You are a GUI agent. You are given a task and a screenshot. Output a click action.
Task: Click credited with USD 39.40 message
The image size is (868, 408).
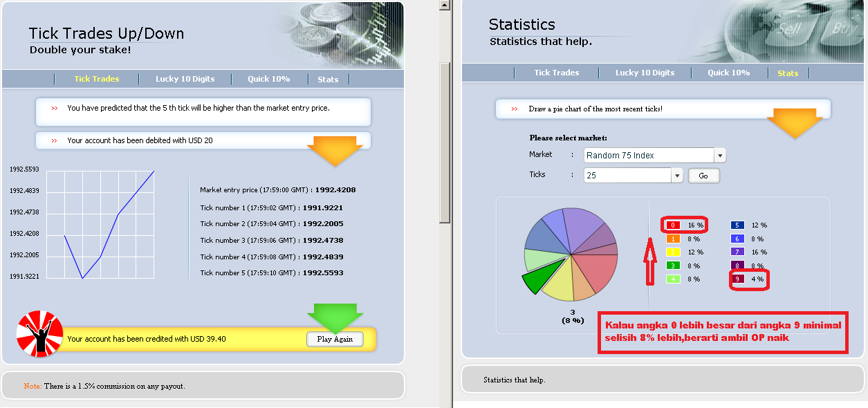[147, 340]
